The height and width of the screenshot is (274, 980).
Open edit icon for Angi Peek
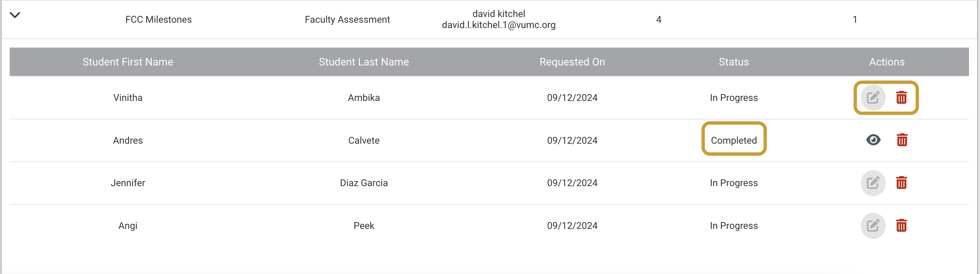873,226
